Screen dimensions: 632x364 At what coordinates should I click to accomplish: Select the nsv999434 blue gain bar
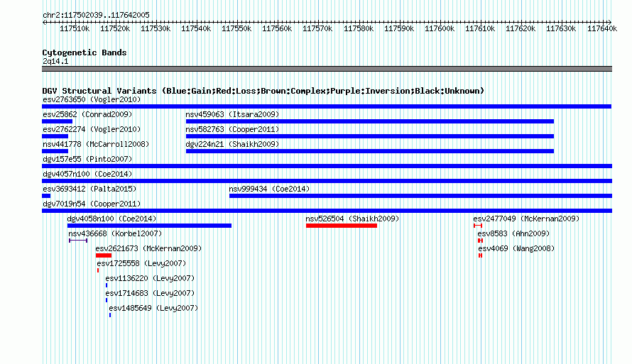[x=421, y=196]
